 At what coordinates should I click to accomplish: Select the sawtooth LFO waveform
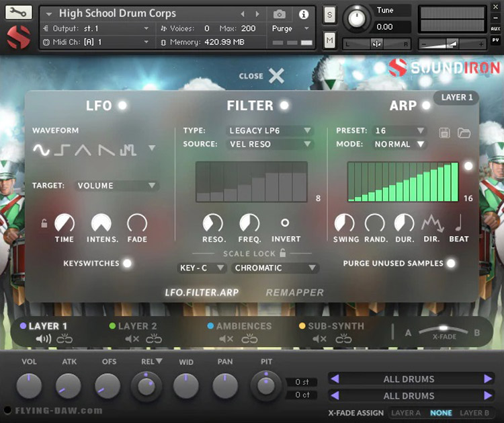[106, 150]
